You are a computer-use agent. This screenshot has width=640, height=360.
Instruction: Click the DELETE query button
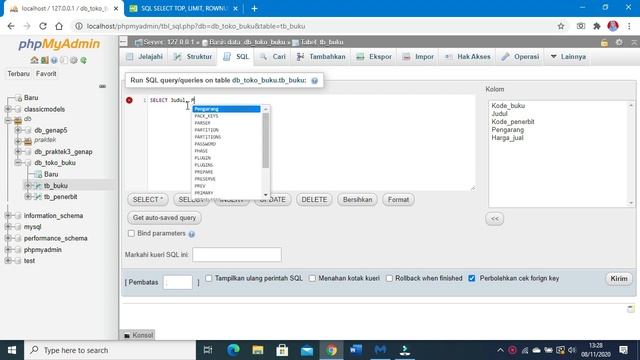314,200
